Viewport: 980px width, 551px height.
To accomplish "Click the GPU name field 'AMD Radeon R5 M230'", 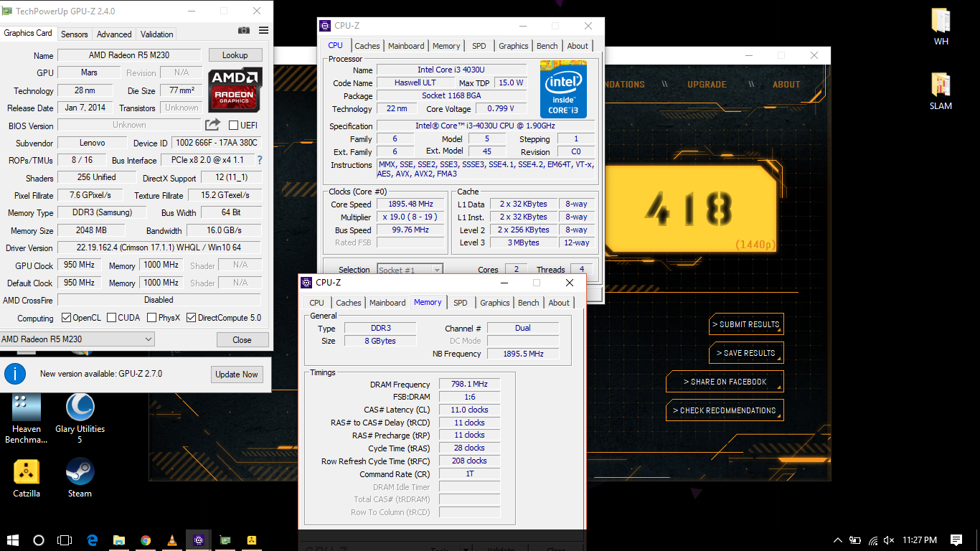I will coord(130,55).
